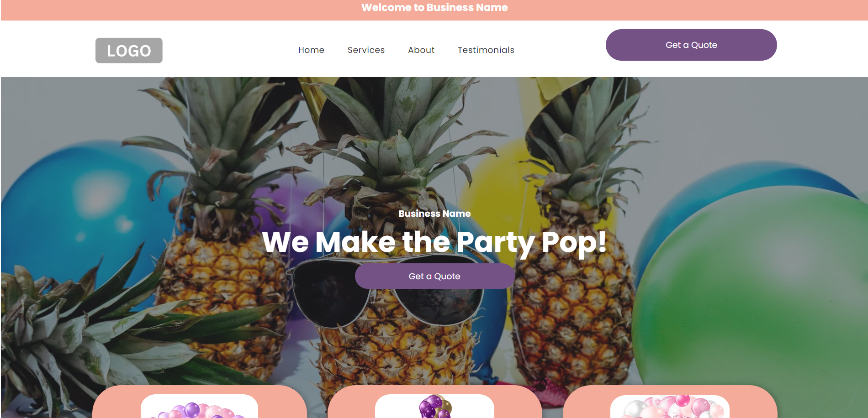Open the About nav link
Screen dimensions: 868x418
pos(421,50)
